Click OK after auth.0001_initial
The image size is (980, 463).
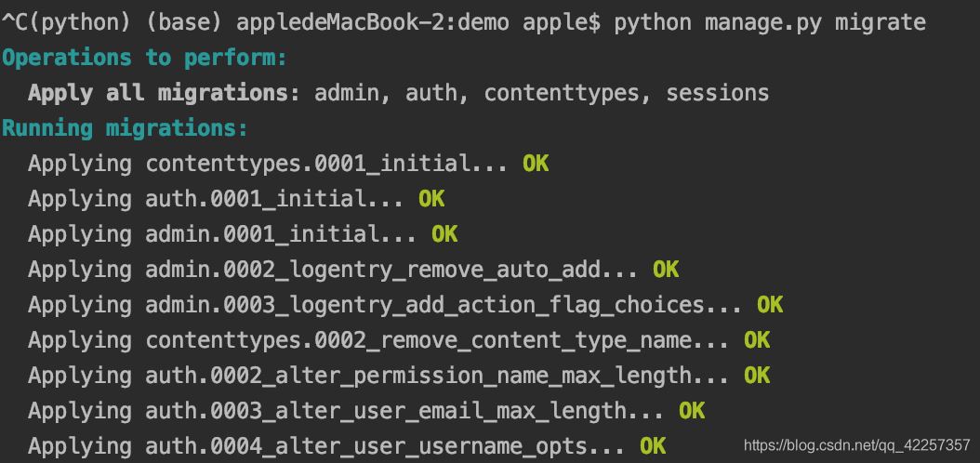tap(431, 199)
